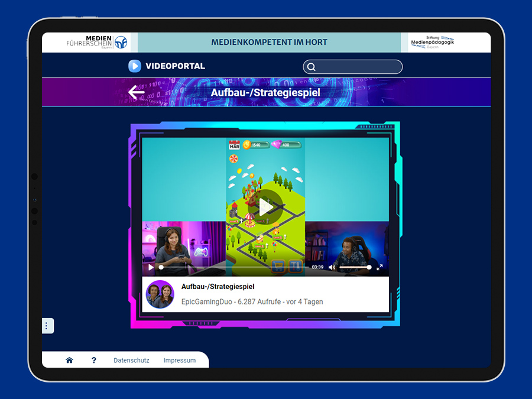This screenshot has width=532, height=399.
Task: Click the Videoportal play logo icon
Action: point(134,66)
